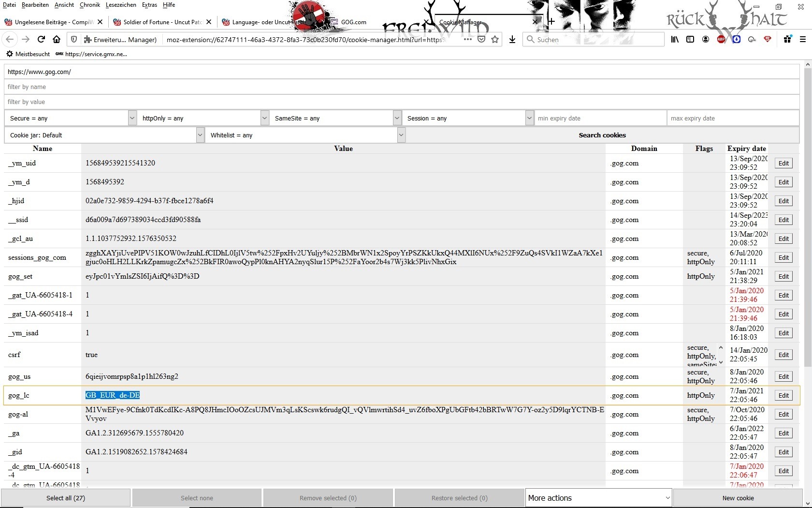The height and width of the screenshot is (508, 812).
Task: Edit the sessions_gog_com cookie
Action: (783, 257)
